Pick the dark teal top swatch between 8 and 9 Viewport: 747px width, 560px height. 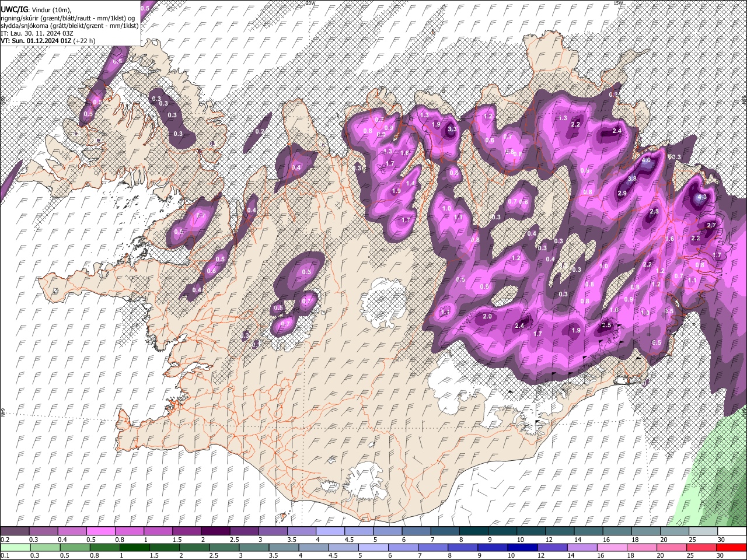pos(473,531)
